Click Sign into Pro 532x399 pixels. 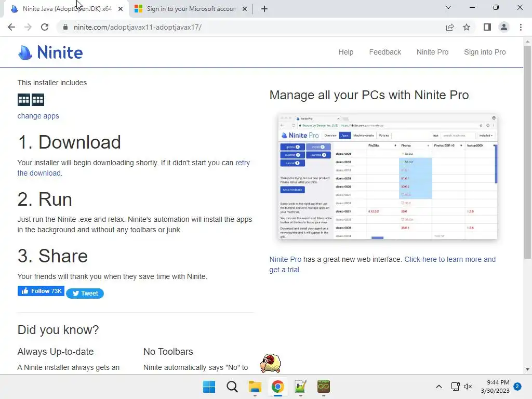[x=485, y=52]
